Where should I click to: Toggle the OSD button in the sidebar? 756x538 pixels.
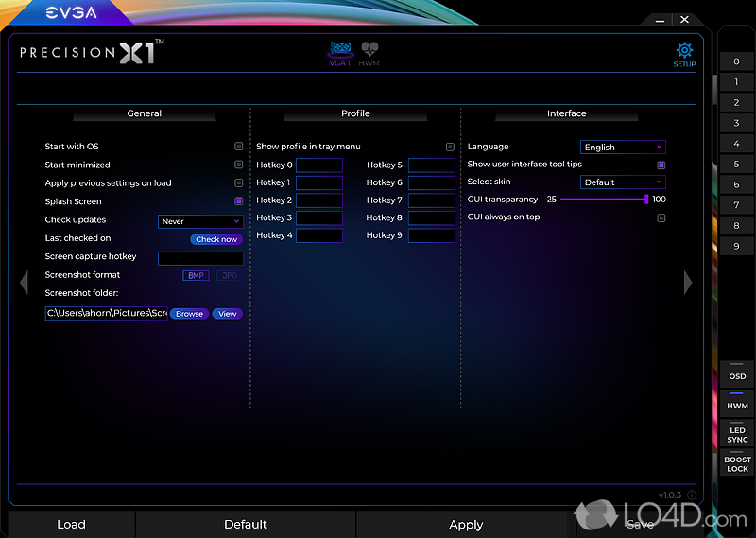coord(737,376)
